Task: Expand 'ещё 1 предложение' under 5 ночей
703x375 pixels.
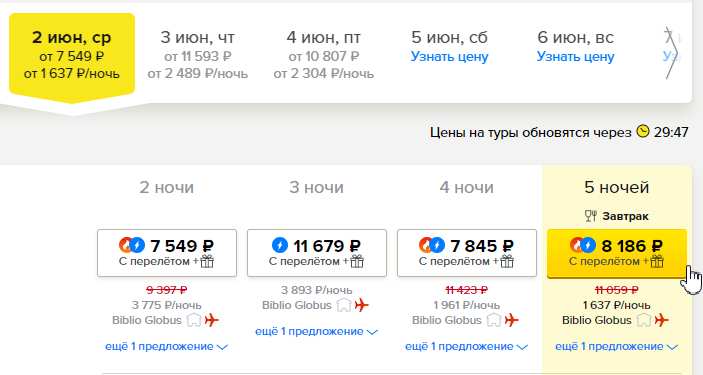Action: [x=616, y=346]
